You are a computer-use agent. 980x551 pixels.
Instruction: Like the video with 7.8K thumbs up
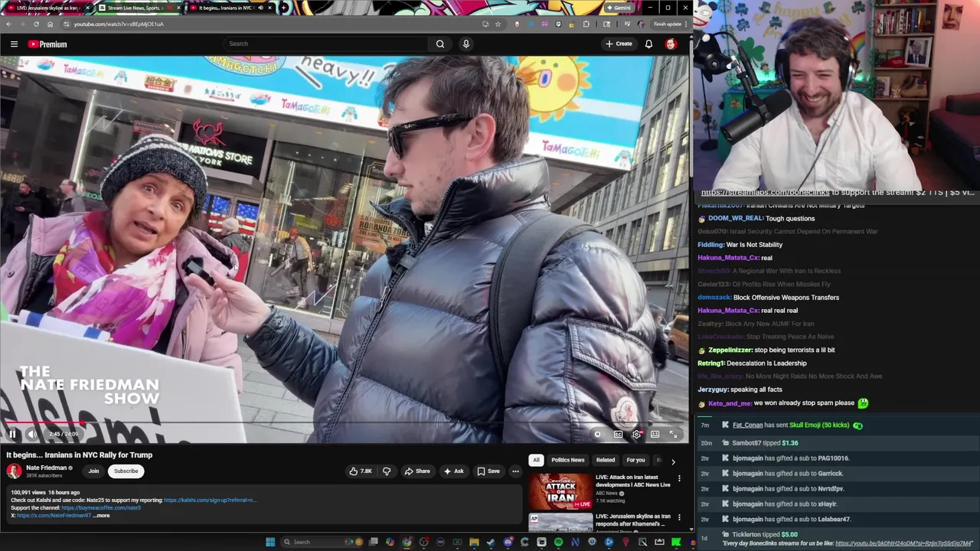click(361, 471)
